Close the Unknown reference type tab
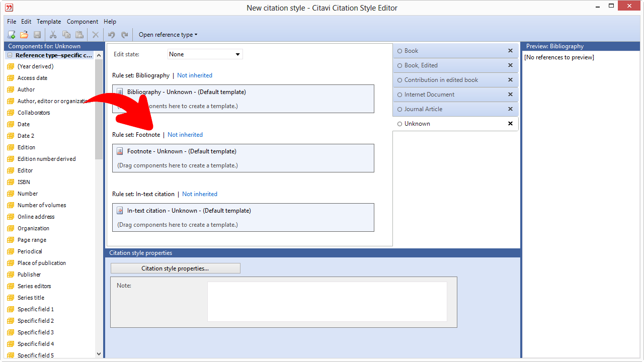The image size is (644, 362). click(510, 124)
